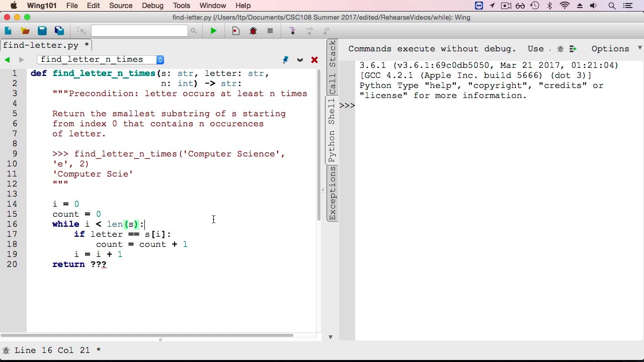Click the editor vertical scrollbar
This screenshot has width=644, height=362.
318,145
